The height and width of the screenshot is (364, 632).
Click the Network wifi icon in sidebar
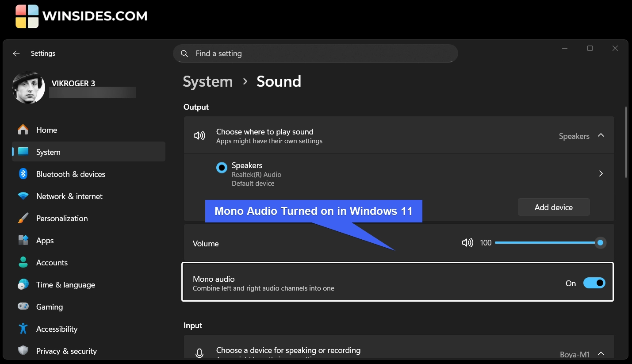coord(23,196)
